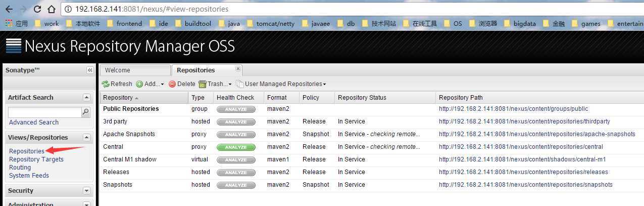Click the green Add repository icon
This screenshot has width=644, height=206.
pos(139,84)
